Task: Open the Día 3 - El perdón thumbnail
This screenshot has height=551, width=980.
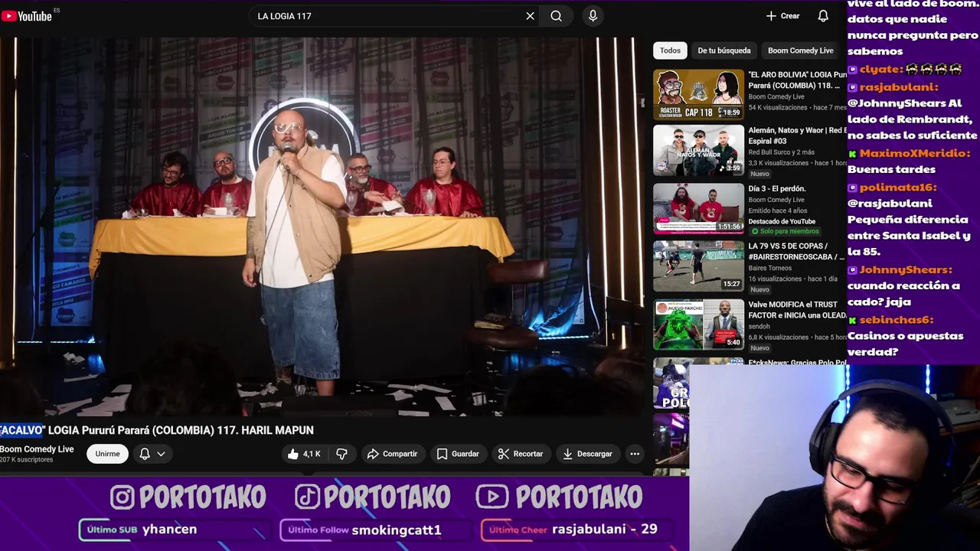Action: tap(698, 208)
